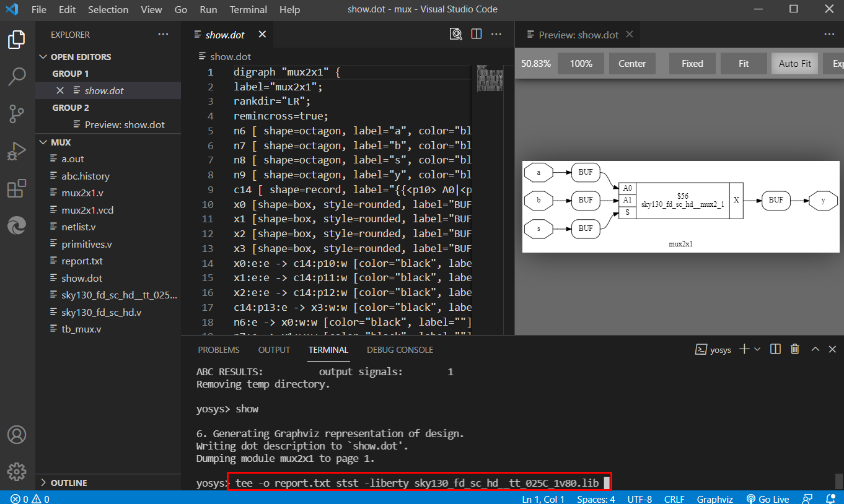The image size is (844, 504).
Task: Change language mode from Graphviz
Action: [x=714, y=498]
